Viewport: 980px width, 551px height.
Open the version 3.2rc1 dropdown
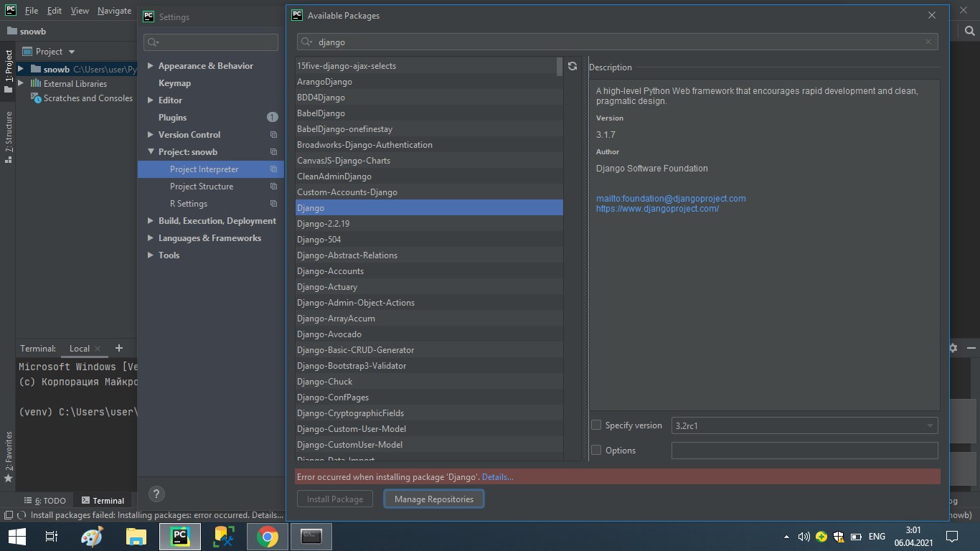point(804,425)
